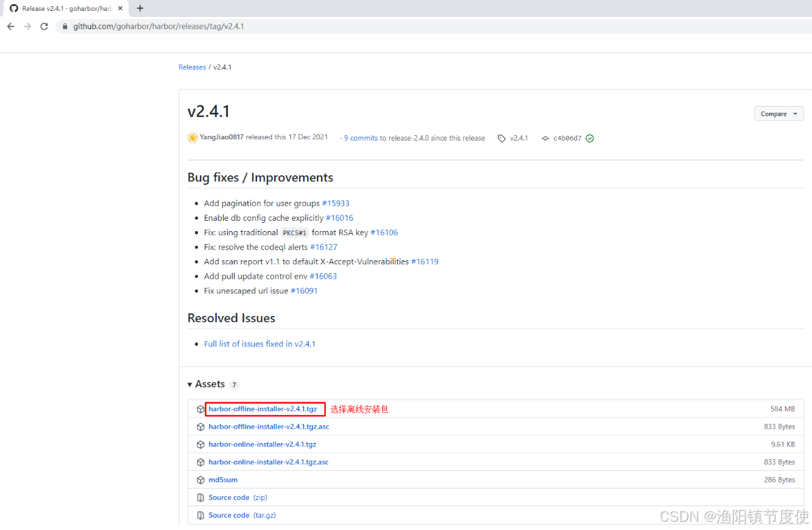
Task: Download harbor-offline-installer-v2.4.1.tgz.asc
Action: pos(269,427)
